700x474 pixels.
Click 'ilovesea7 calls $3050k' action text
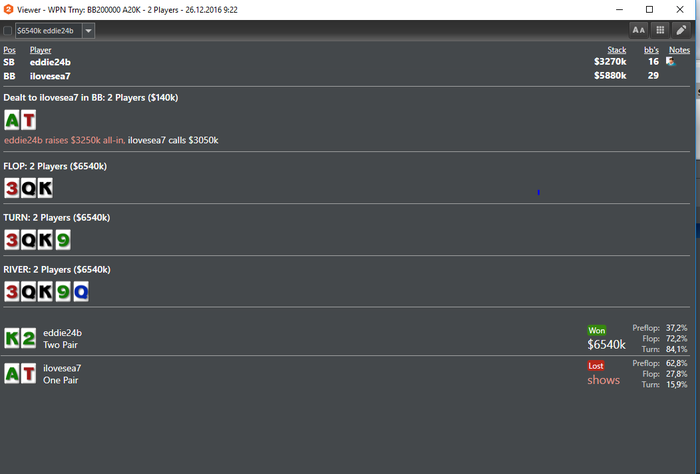point(173,140)
